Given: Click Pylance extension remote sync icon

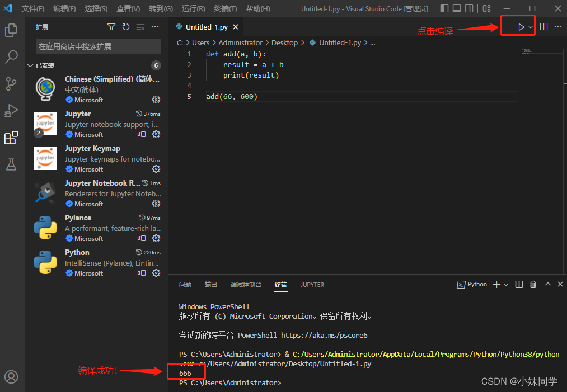Looking at the screenshot, I should pyautogui.click(x=142, y=238).
